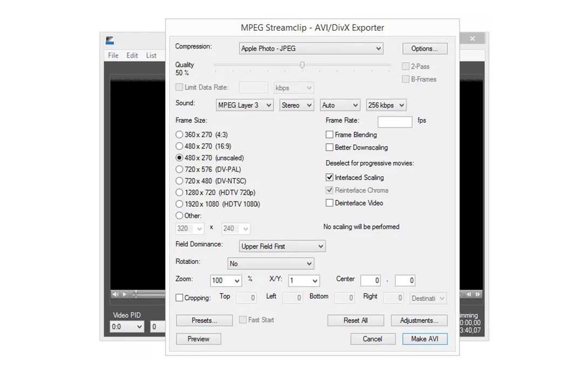588x376 pixels.
Task: Turn off Interlaced Scaling
Action: point(329,177)
